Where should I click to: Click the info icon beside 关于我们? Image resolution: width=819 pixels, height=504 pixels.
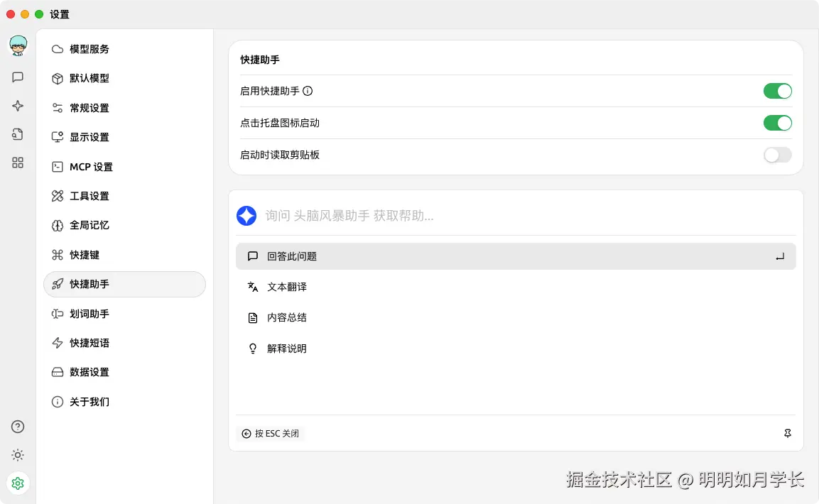(x=58, y=402)
